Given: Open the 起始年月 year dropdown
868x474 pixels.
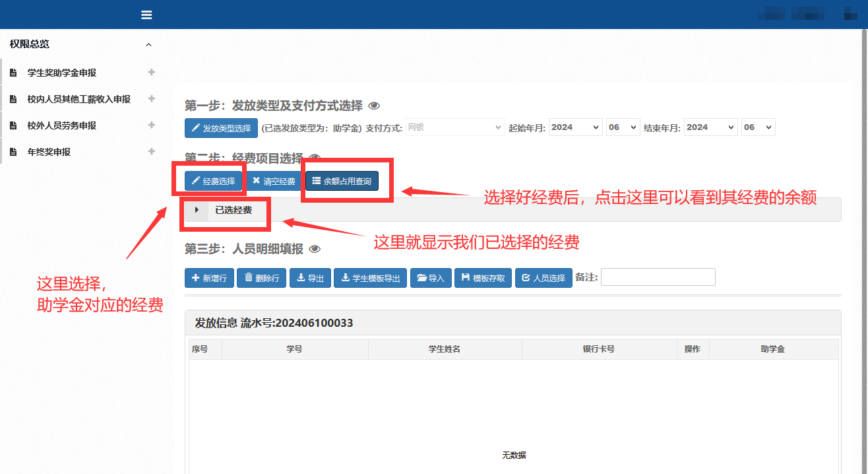Looking at the screenshot, I should tap(575, 127).
